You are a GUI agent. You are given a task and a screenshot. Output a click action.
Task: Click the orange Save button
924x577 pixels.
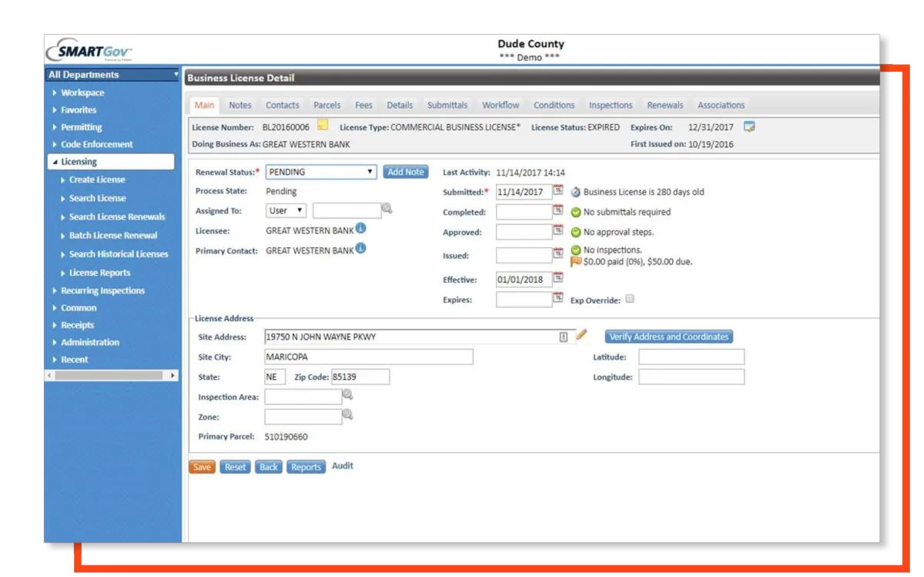click(x=202, y=467)
